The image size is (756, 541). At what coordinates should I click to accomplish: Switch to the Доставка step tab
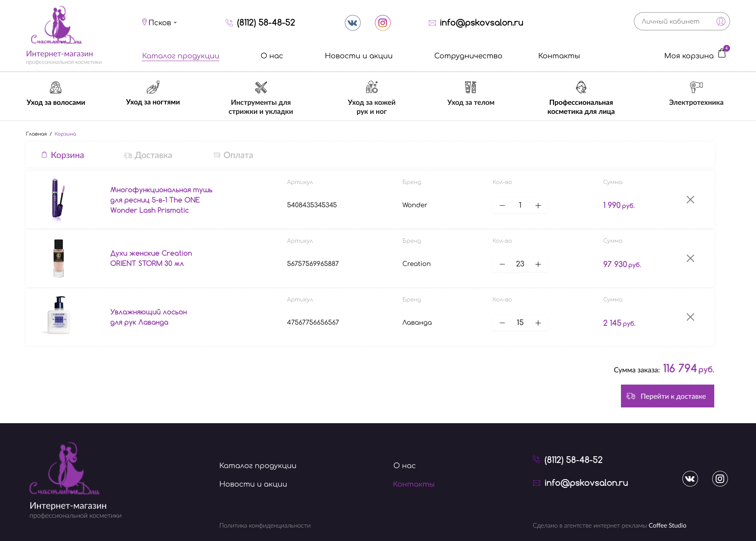coord(148,155)
